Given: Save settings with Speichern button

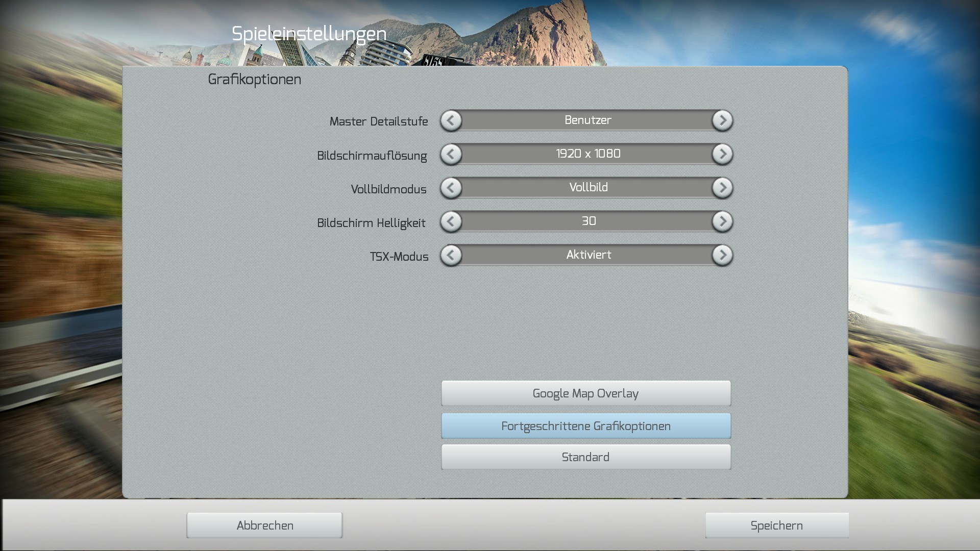Looking at the screenshot, I should click(x=776, y=525).
